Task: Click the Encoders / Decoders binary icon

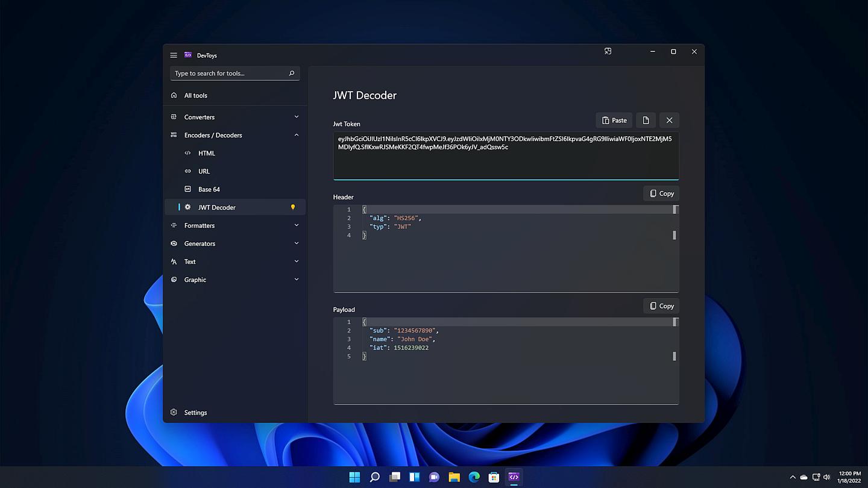Action: (x=174, y=135)
